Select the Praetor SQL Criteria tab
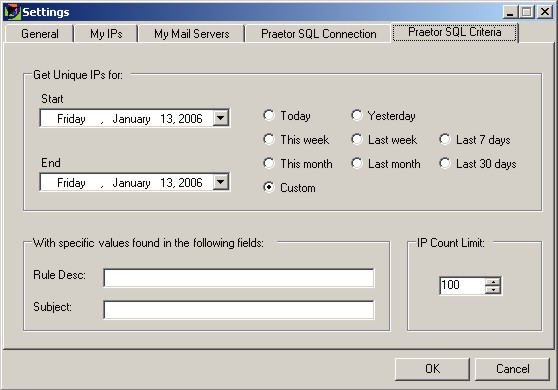 (454, 32)
